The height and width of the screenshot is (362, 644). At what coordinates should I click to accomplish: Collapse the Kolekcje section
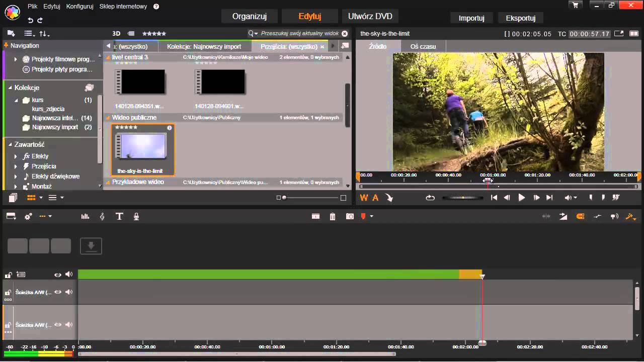[10, 87]
